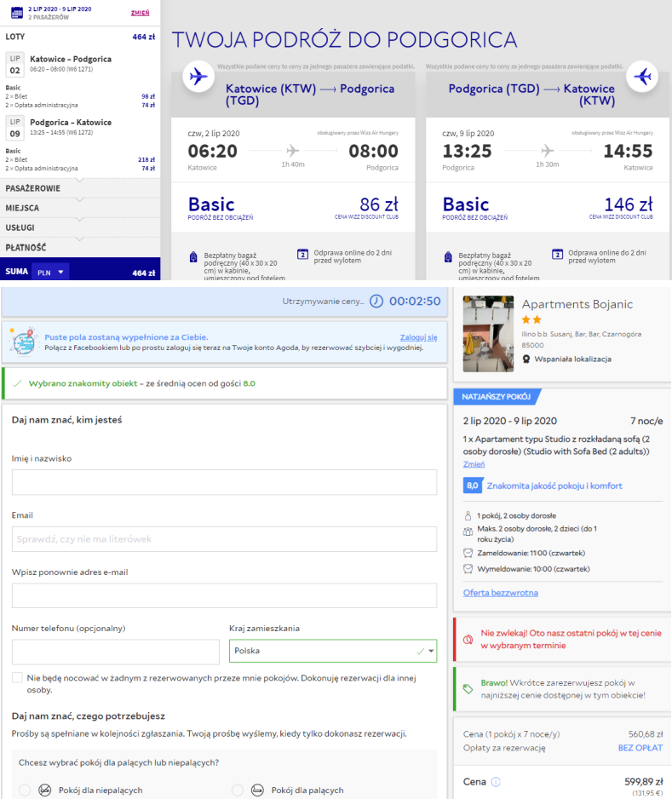Click the 'BEZ OPŁAT' booking fee text
This screenshot has height=799, width=672.
640,748
